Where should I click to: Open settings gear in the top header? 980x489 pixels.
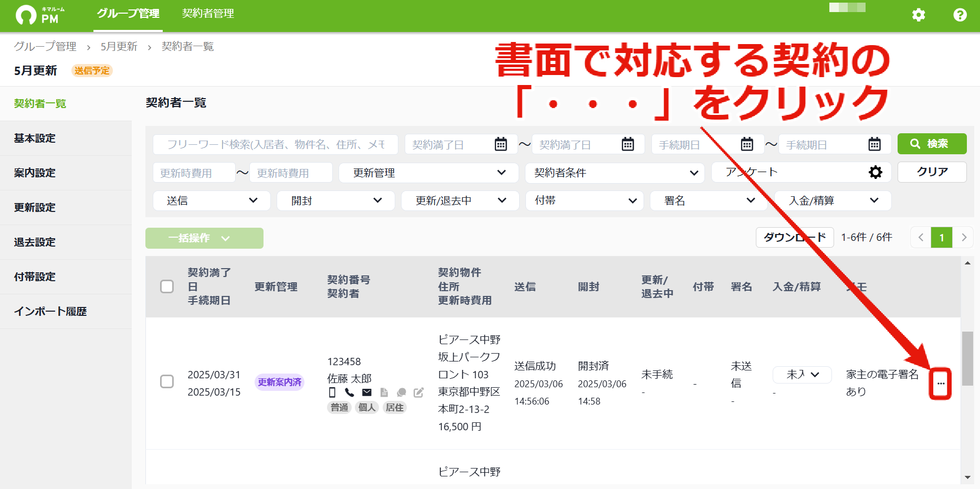[x=919, y=15]
